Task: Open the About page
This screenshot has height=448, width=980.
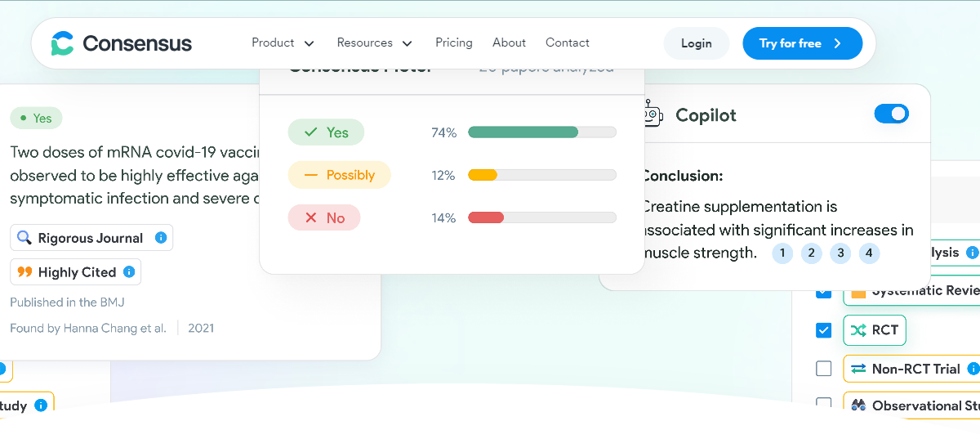Action: (x=509, y=43)
